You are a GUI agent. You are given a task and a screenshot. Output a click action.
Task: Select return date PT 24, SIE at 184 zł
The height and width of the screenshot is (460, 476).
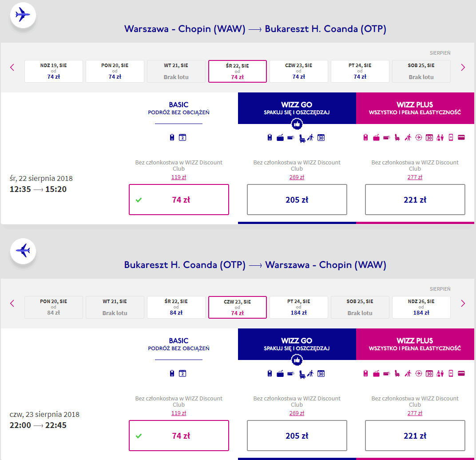click(x=299, y=308)
